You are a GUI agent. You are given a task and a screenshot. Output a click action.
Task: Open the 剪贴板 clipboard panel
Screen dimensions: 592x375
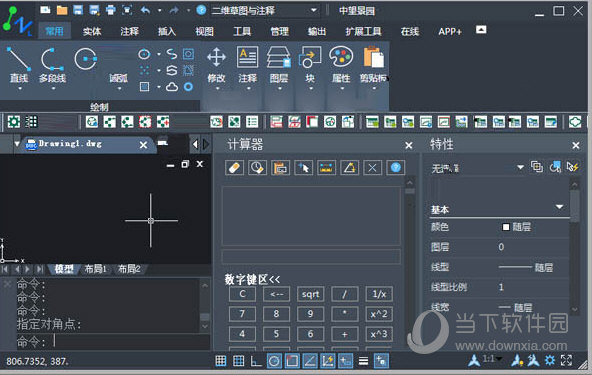(x=374, y=64)
